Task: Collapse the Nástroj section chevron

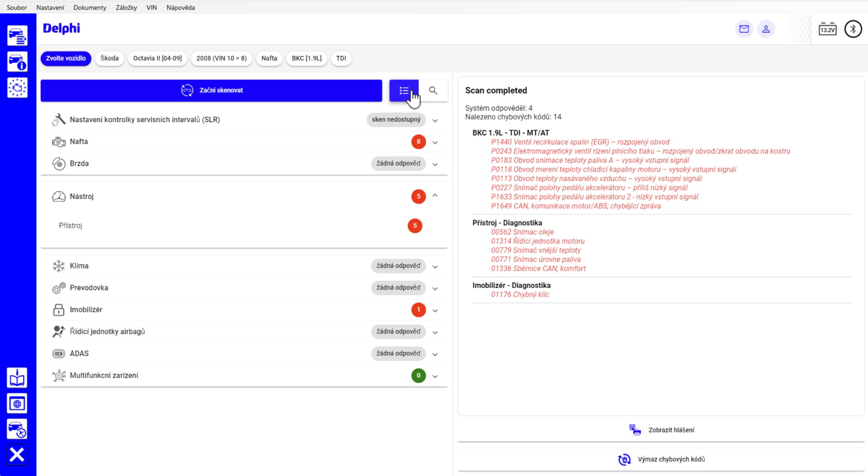Action: click(435, 196)
